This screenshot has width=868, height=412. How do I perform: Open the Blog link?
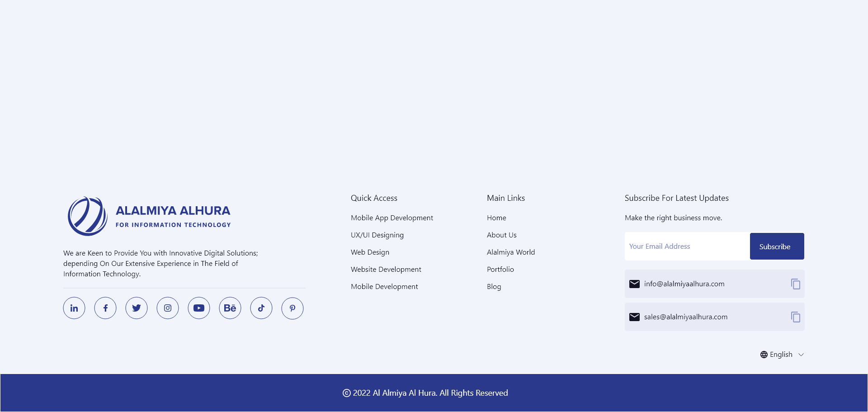[x=494, y=287]
